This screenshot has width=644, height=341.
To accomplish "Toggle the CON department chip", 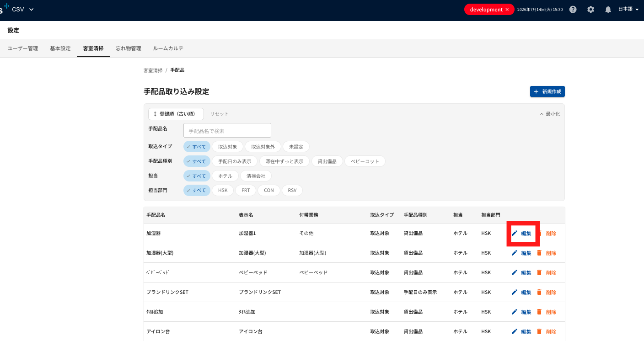I will (269, 191).
